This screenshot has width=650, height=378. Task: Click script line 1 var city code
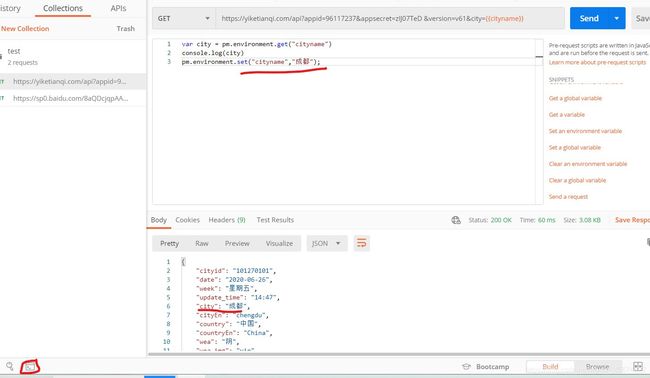[x=257, y=44]
